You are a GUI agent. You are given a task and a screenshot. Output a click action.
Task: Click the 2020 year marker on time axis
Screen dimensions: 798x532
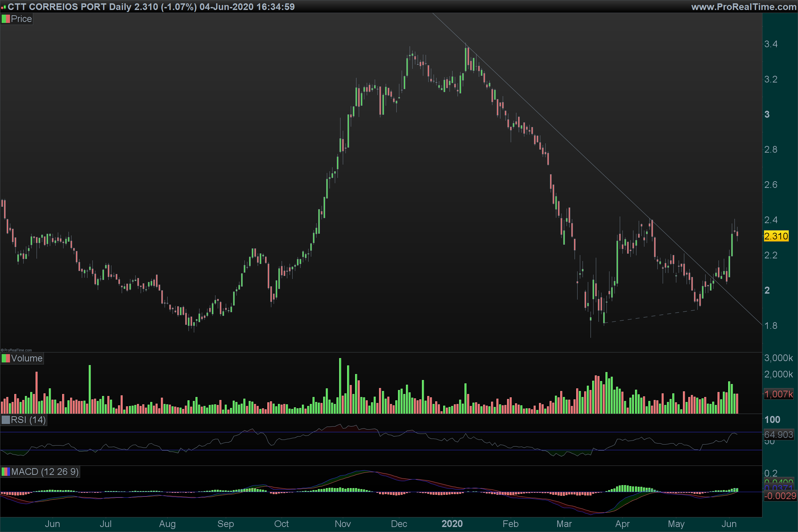tap(452, 524)
